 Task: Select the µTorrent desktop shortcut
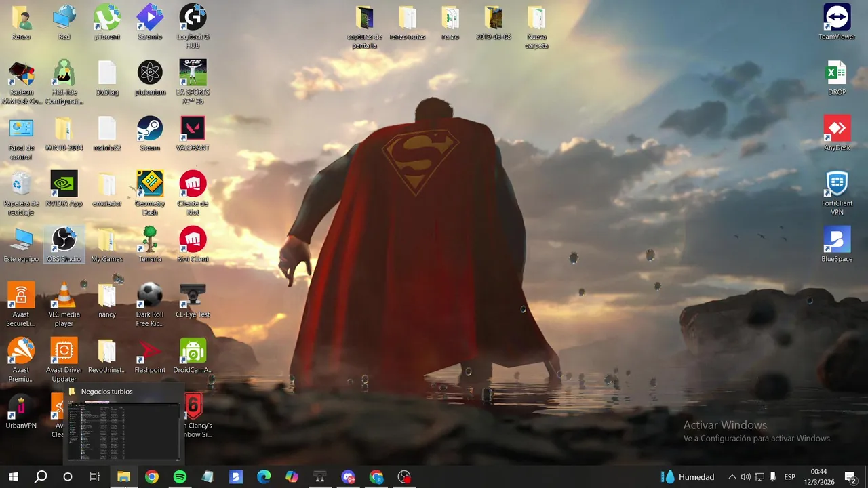click(x=107, y=22)
